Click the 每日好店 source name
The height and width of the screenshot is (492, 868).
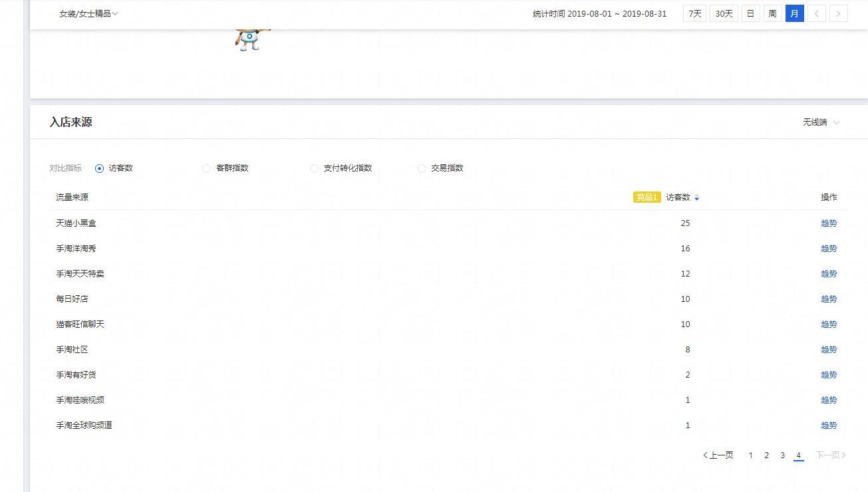pyautogui.click(x=72, y=299)
